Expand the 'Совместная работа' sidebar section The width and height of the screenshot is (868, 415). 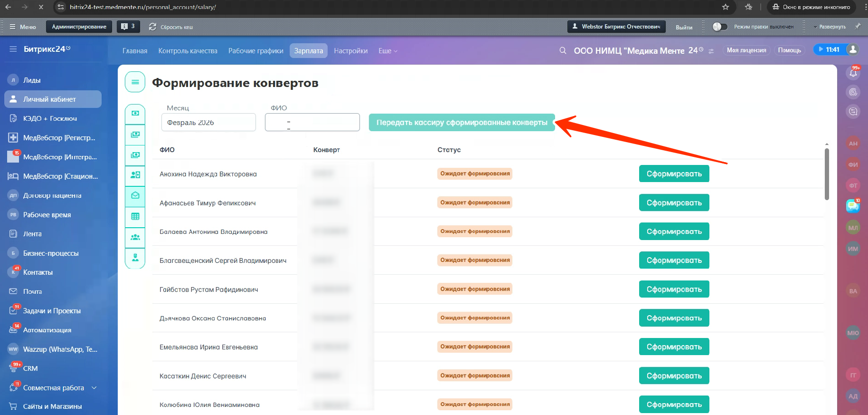tap(94, 388)
